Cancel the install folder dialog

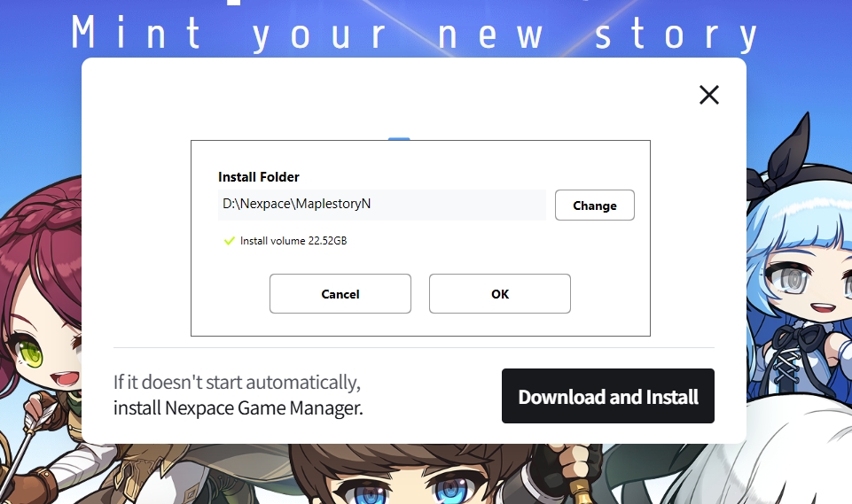[x=340, y=294]
